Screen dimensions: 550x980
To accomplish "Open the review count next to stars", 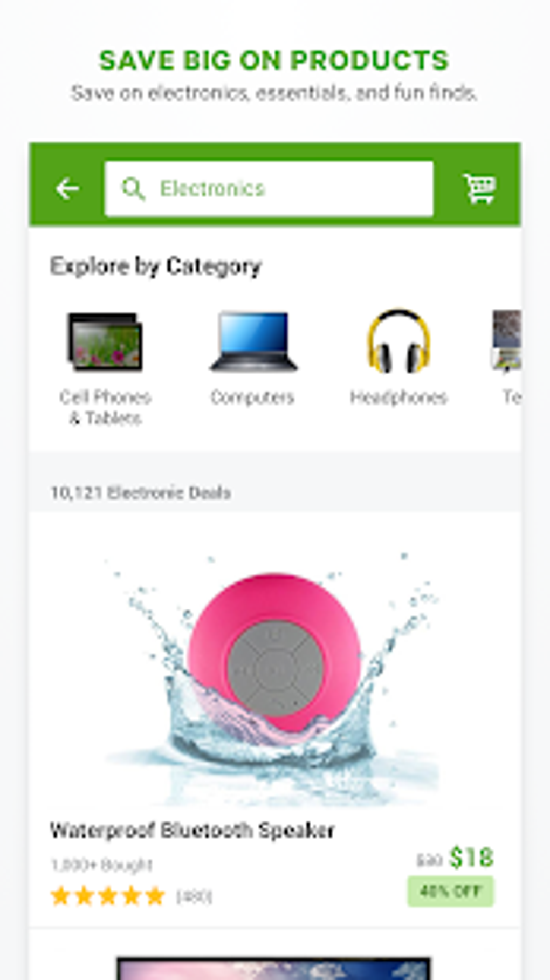I will tap(194, 896).
